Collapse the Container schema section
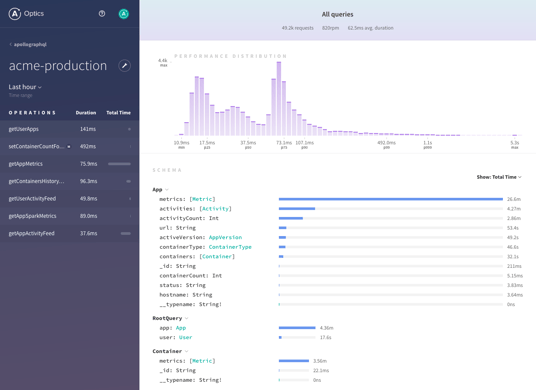 coord(186,351)
